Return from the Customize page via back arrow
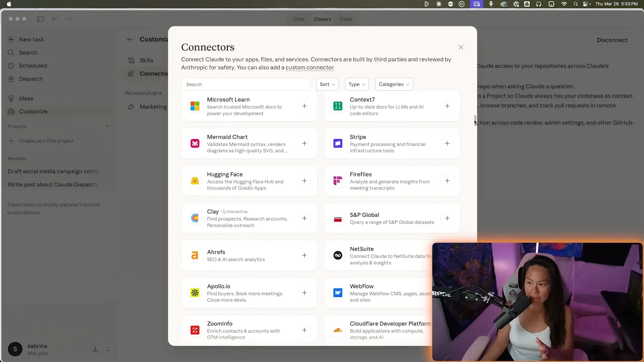 pos(130,40)
